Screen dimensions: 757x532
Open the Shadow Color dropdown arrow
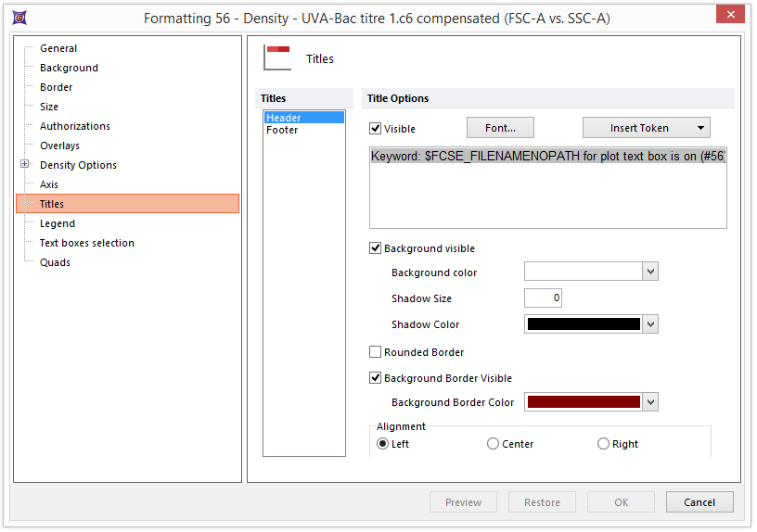coord(651,324)
